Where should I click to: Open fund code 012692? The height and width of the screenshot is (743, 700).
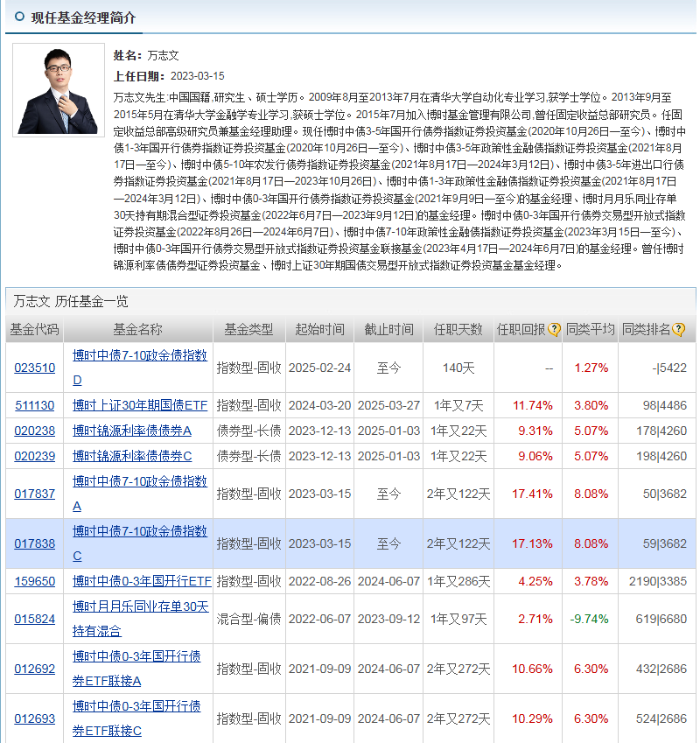point(35,669)
